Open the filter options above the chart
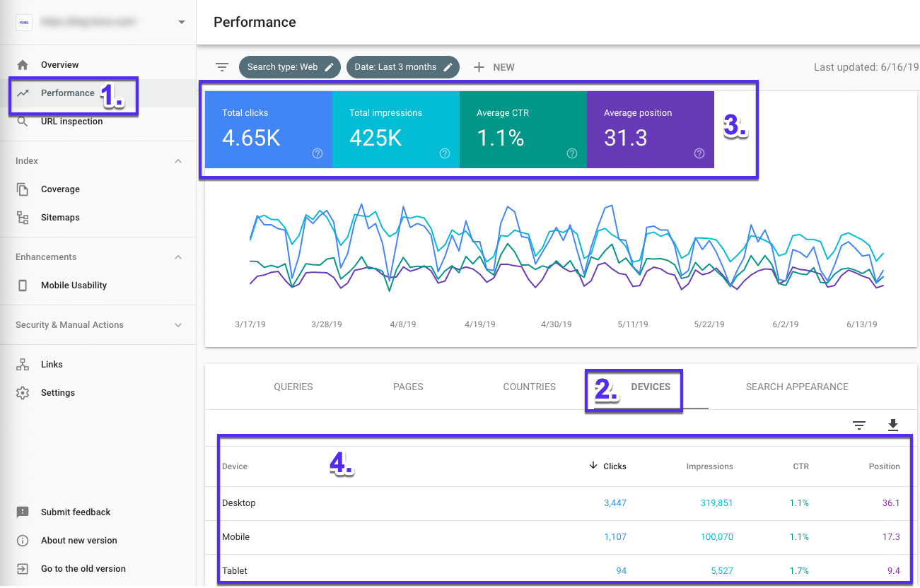The width and height of the screenshot is (920, 588). pos(222,66)
